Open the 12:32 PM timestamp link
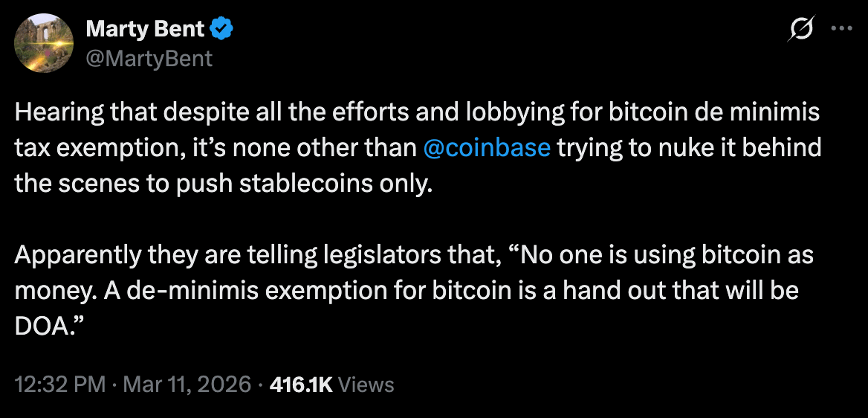The image size is (868, 418). (x=60, y=385)
